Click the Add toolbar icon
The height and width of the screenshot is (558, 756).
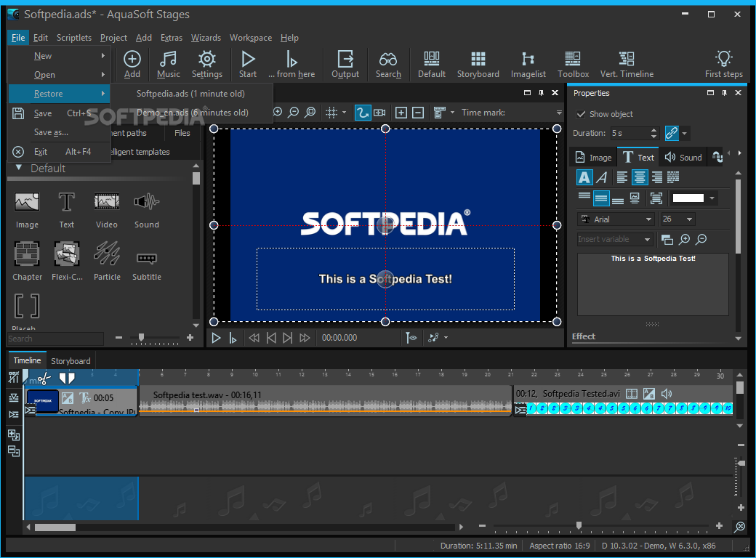pyautogui.click(x=132, y=64)
